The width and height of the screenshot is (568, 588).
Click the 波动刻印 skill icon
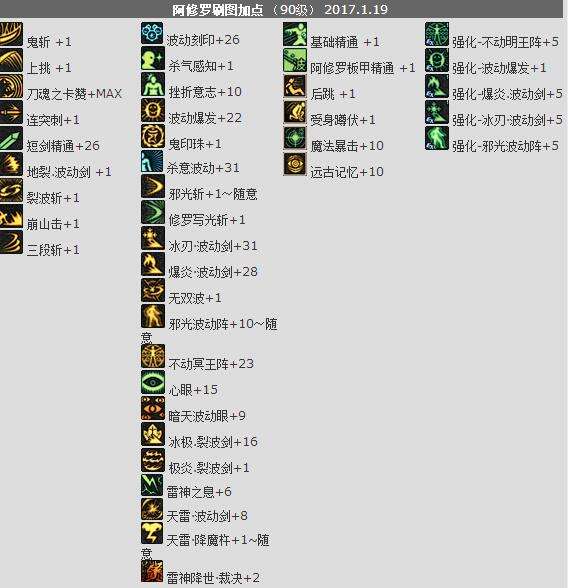click(x=153, y=34)
